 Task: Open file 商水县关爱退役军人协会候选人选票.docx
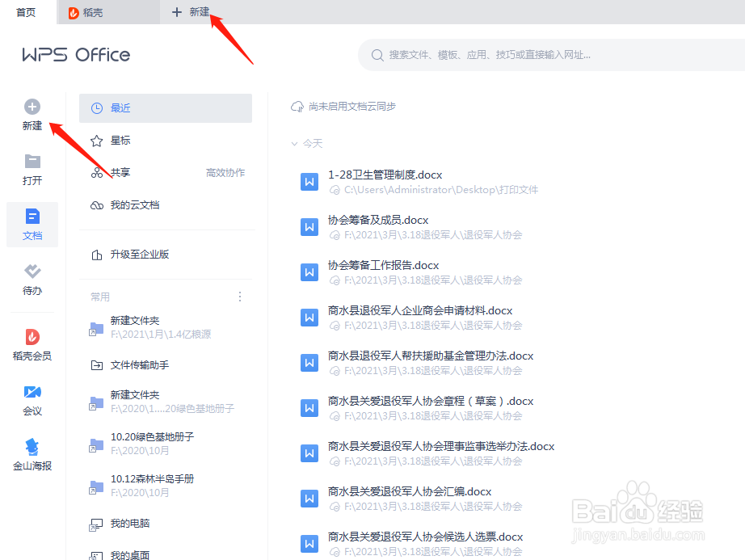[x=425, y=537]
